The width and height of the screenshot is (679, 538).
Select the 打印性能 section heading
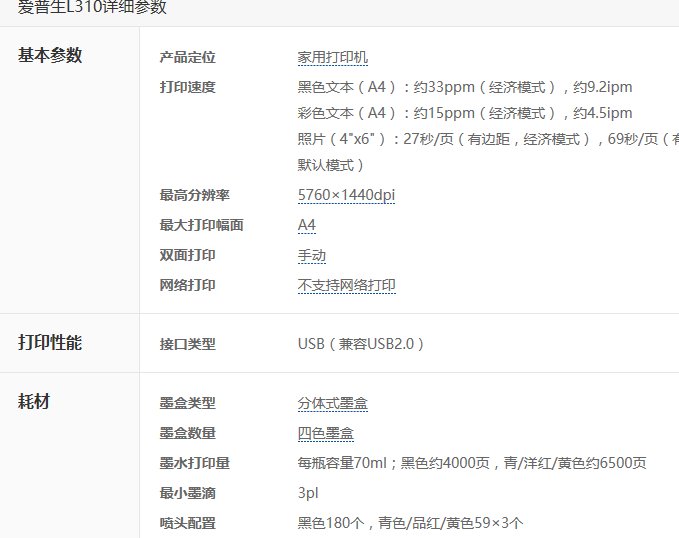(50, 343)
